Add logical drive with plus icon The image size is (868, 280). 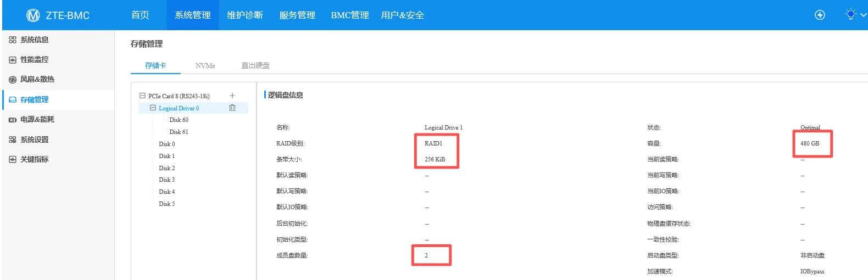point(232,96)
